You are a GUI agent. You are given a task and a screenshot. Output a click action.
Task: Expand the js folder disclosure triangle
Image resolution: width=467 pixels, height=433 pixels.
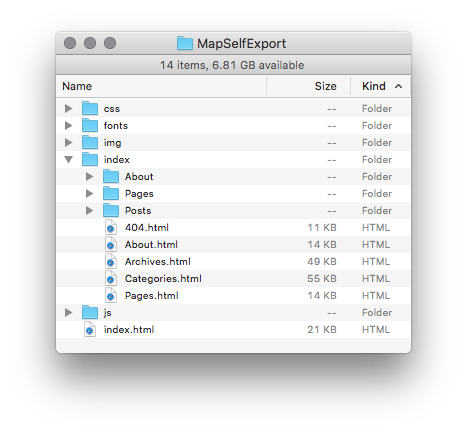point(69,312)
